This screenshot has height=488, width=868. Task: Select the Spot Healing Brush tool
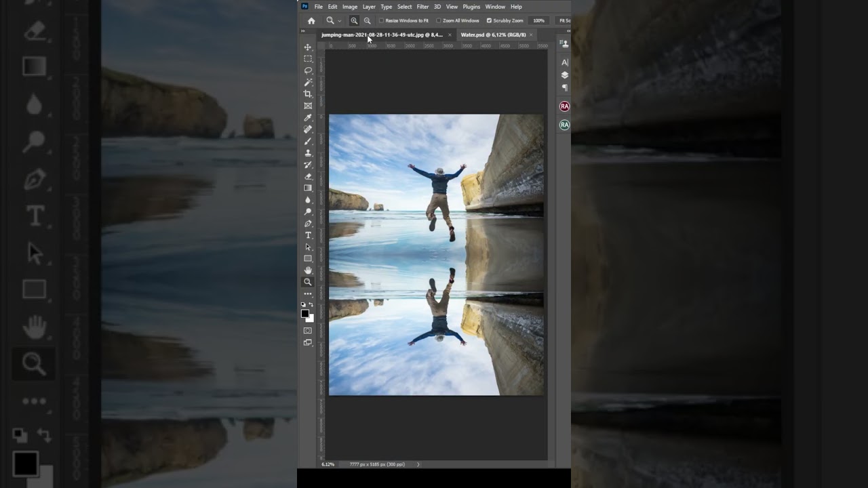(308, 129)
